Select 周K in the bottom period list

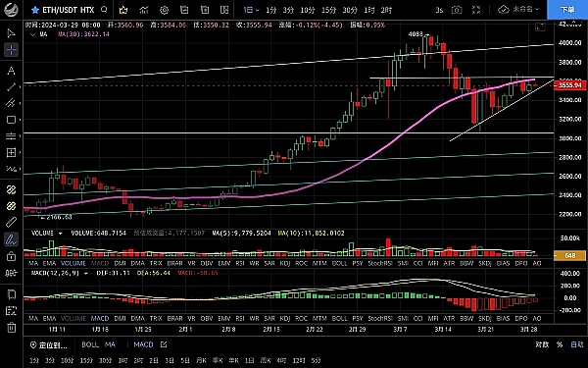(x=266, y=360)
